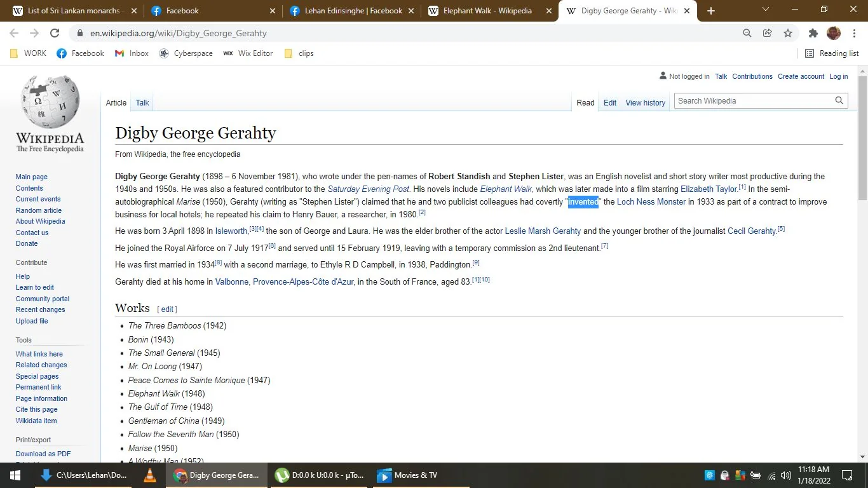This screenshot has width=868, height=488.
Task: Open View history tab
Action: (x=645, y=102)
